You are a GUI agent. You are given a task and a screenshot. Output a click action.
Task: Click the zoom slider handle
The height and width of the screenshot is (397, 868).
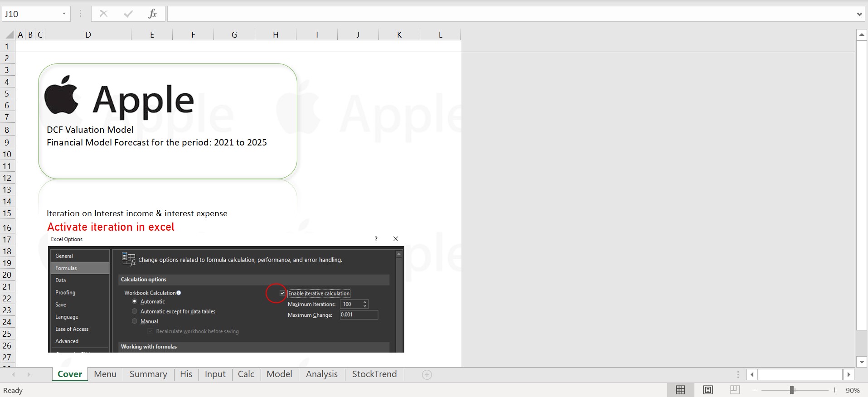click(x=792, y=390)
